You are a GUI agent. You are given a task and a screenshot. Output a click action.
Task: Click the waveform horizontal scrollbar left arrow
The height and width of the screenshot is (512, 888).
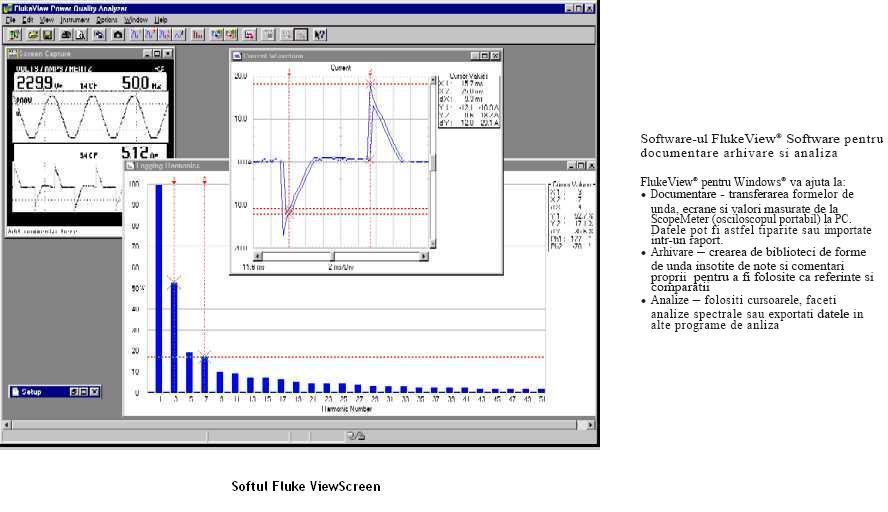[258, 257]
